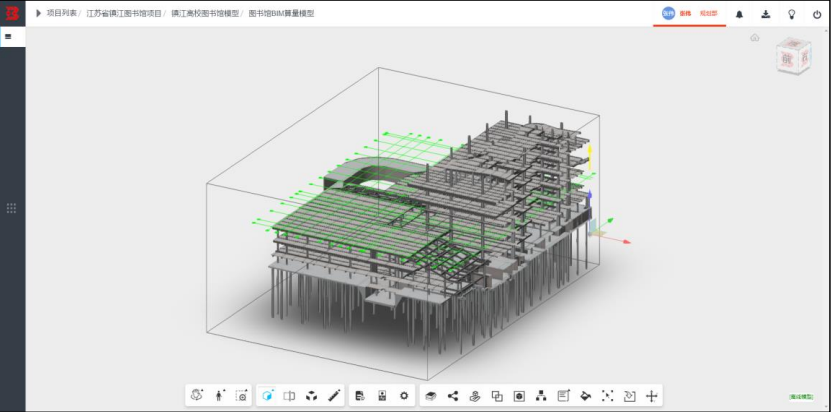Select the paint bucket color tool
Image resolution: width=831 pixels, height=412 pixels.
pos(586,396)
